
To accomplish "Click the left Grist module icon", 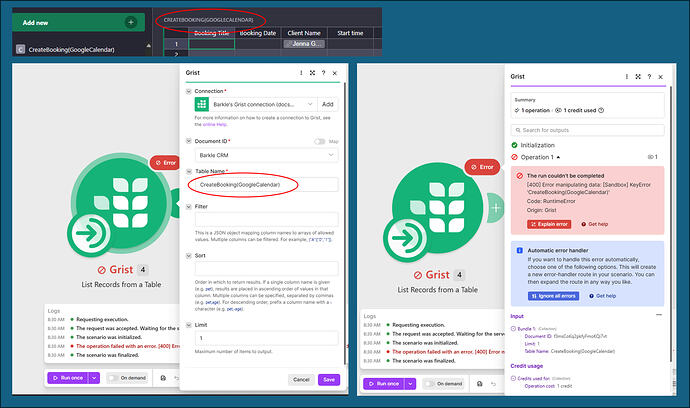I will pos(121,203).
